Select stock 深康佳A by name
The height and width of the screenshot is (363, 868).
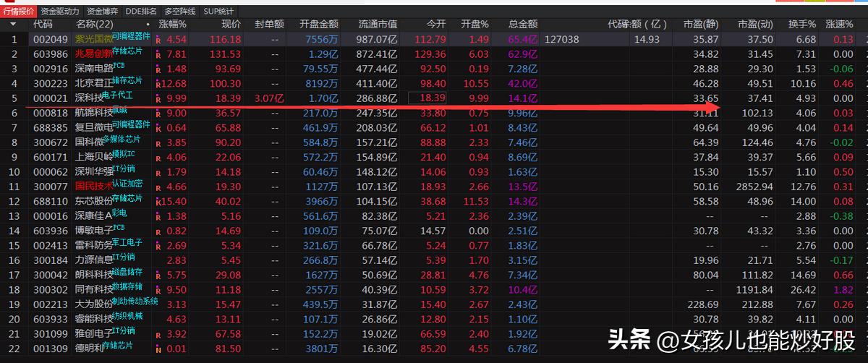(x=93, y=216)
